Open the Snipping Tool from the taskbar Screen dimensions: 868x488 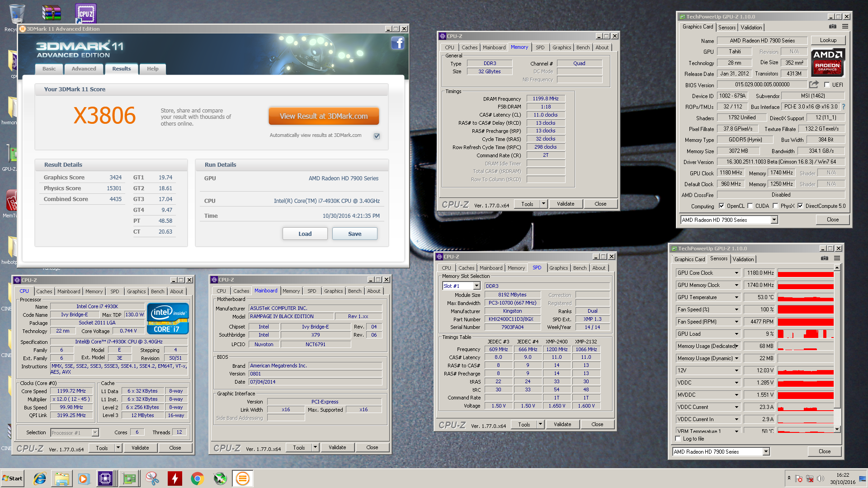pos(152,479)
